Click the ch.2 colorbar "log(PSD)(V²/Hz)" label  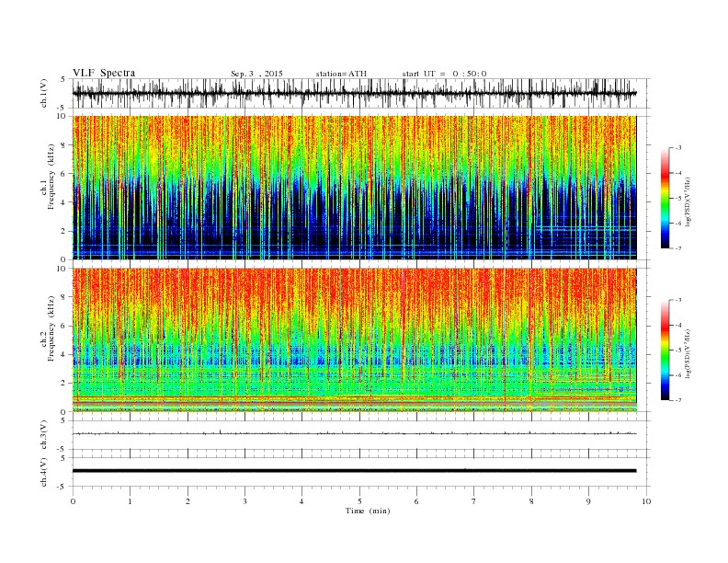point(688,352)
